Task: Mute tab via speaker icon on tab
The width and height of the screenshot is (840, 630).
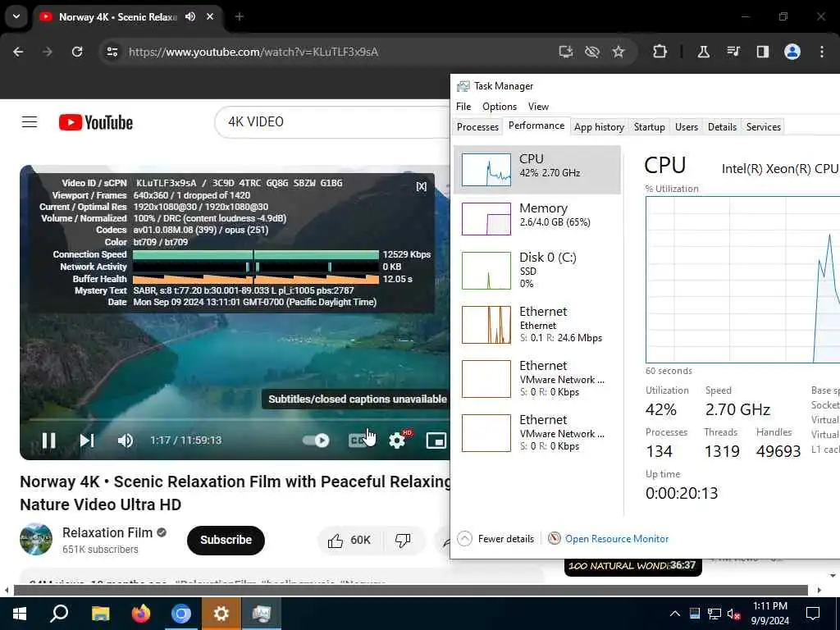Action: [x=190, y=16]
